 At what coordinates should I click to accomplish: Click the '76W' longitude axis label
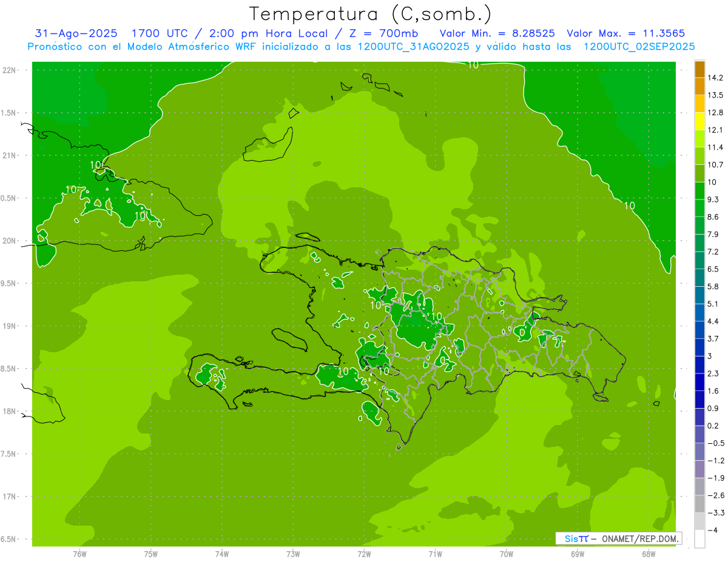click(x=79, y=554)
